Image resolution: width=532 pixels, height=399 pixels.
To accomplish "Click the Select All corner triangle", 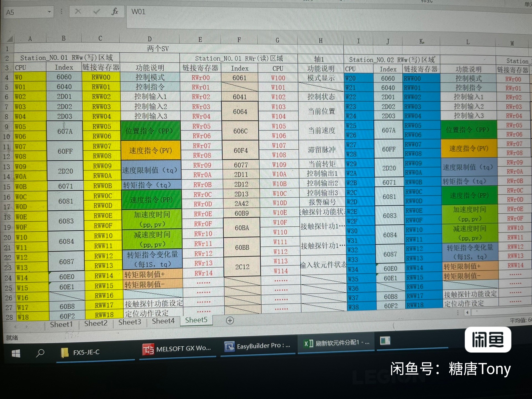I will coord(10,39).
